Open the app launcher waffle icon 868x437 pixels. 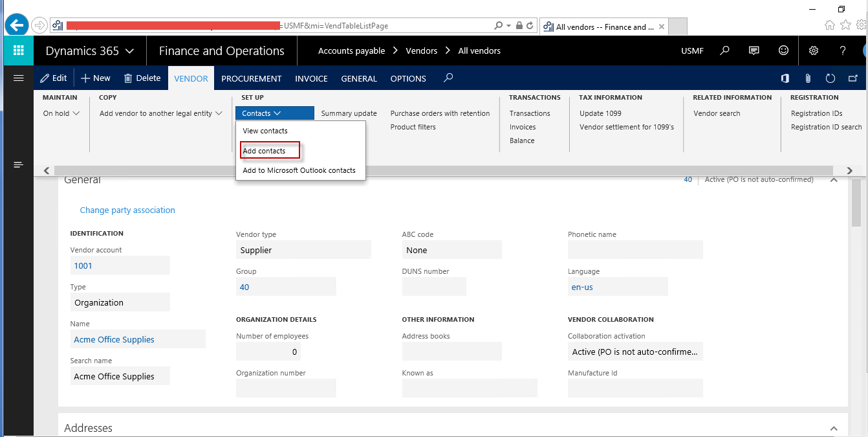point(18,50)
